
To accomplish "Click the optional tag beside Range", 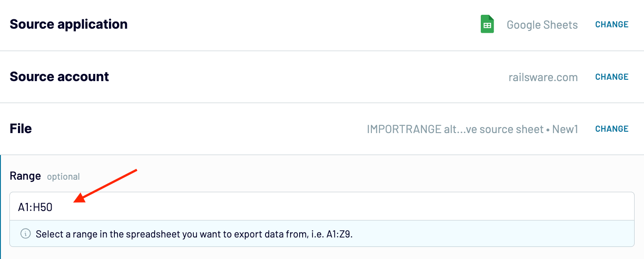I will pyautogui.click(x=63, y=177).
